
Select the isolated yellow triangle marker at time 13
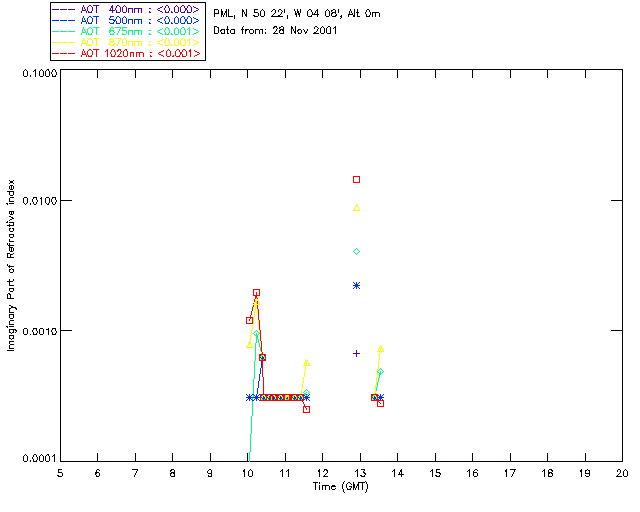[356, 208]
